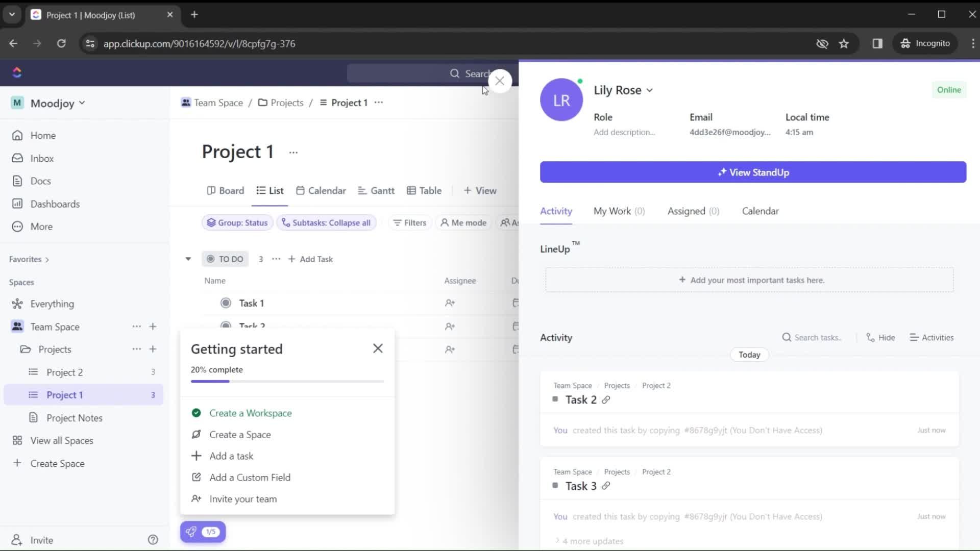Expand the Lily Rose name dropdown
The height and width of the screenshot is (551, 980).
click(623, 90)
